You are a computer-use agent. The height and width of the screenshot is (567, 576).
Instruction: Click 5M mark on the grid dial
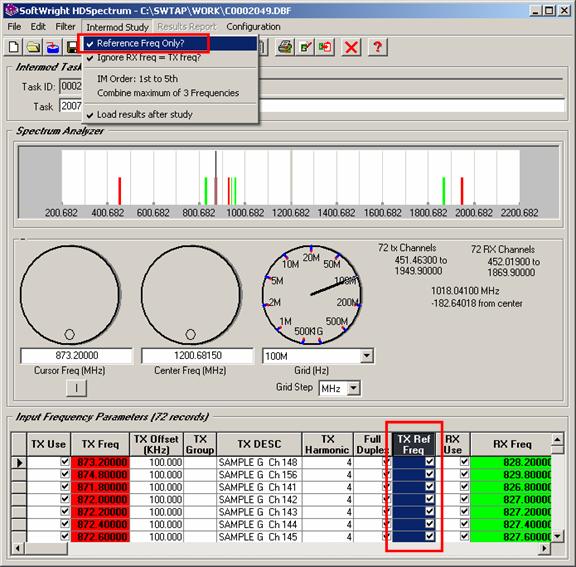277,281
